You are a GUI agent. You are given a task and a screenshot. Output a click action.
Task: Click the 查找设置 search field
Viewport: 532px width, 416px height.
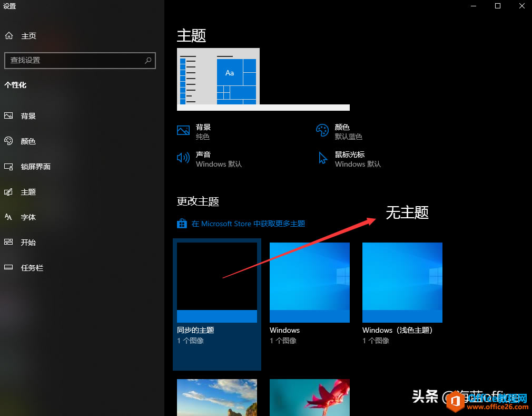coord(80,61)
